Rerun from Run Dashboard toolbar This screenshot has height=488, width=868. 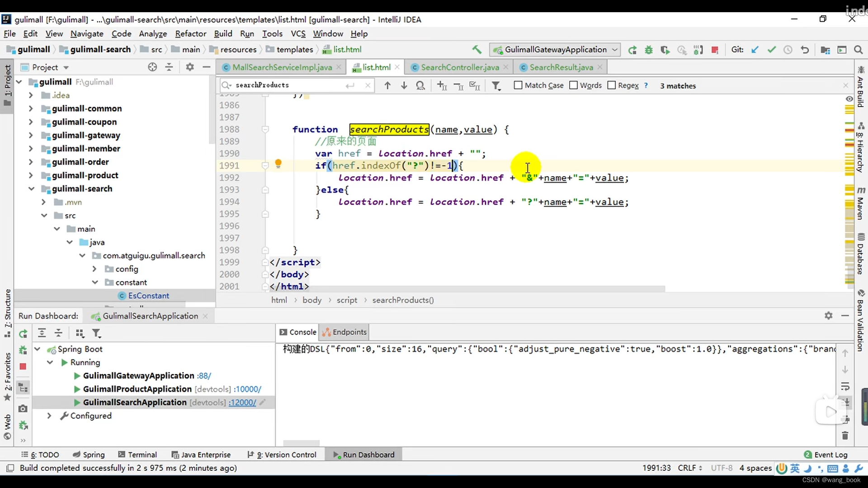(x=23, y=333)
